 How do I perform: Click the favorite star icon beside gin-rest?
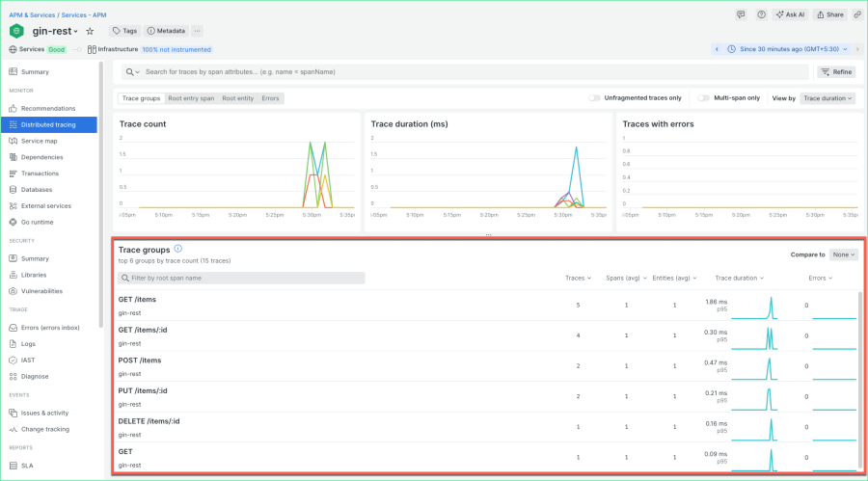click(x=90, y=31)
